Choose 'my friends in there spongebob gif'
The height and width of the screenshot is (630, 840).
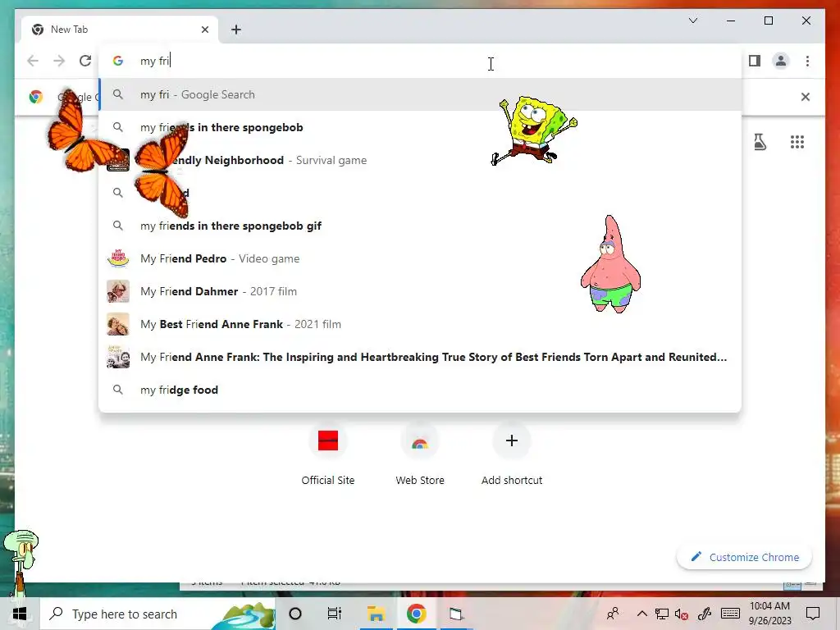421,226
